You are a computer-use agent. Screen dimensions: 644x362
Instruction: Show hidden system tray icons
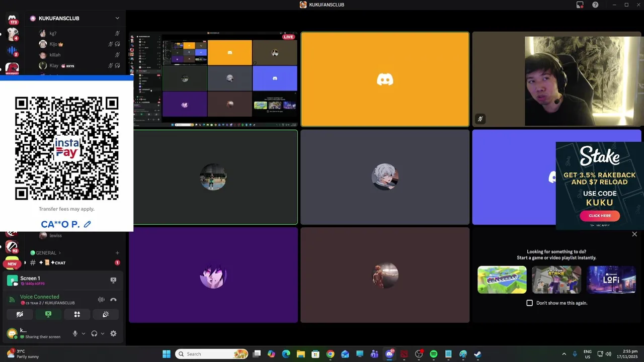point(563,354)
